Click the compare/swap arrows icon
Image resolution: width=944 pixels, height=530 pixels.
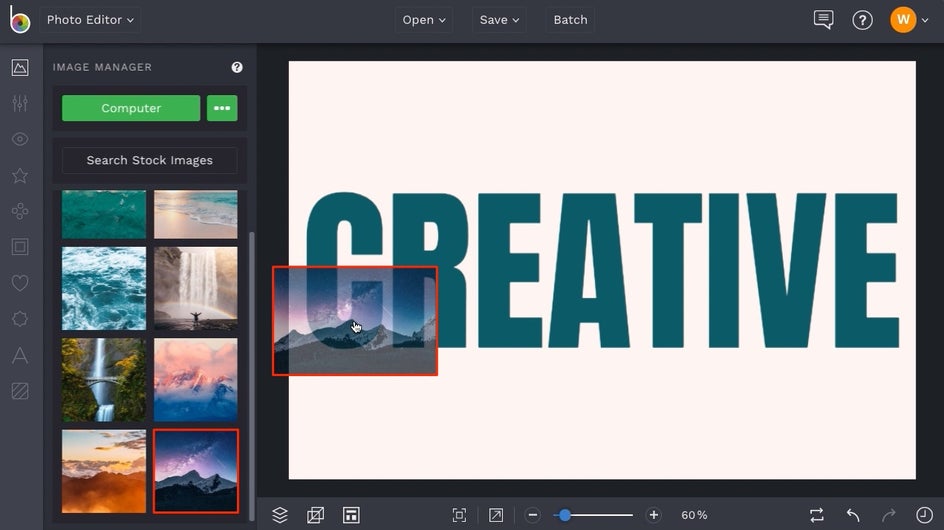816,515
